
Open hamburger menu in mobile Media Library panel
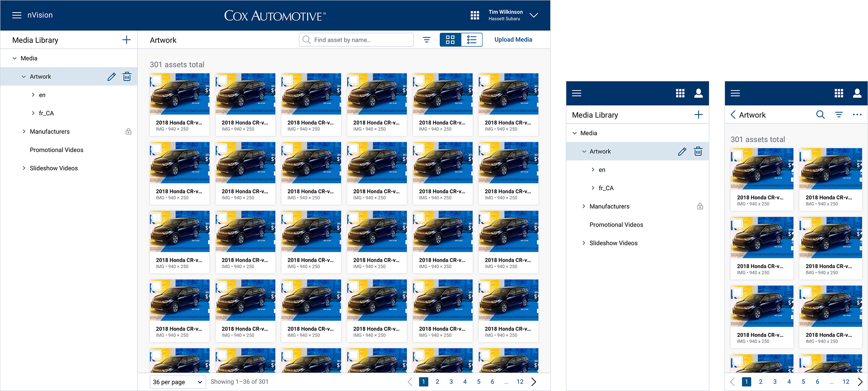pyautogui.click(x=576, y=93)
